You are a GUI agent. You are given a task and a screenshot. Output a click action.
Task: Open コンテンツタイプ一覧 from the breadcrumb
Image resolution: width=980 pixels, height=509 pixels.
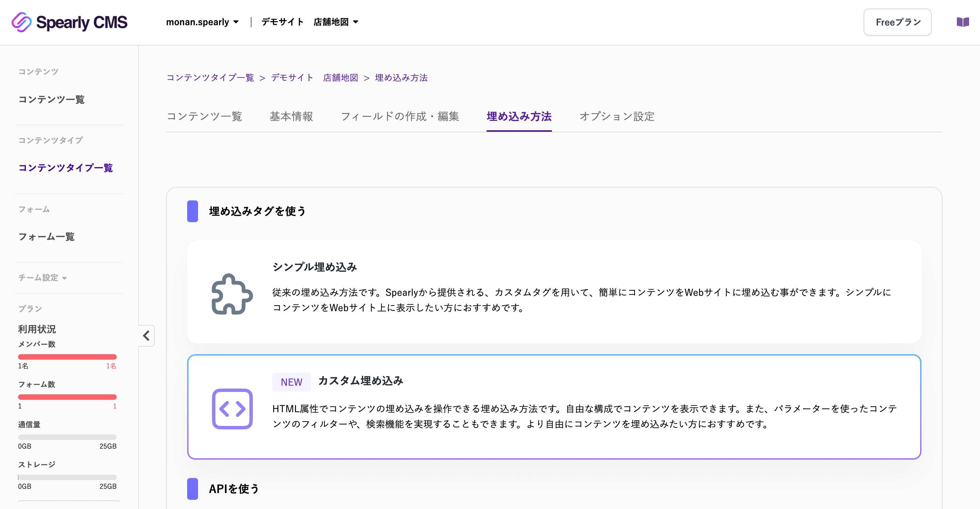click(x=210, y=78)
